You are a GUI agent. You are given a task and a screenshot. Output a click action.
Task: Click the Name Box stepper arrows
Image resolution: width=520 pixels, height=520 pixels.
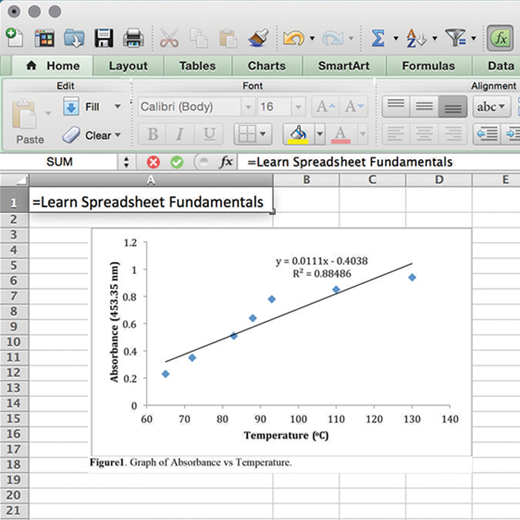pyautogui.click(x=126, y=162)
